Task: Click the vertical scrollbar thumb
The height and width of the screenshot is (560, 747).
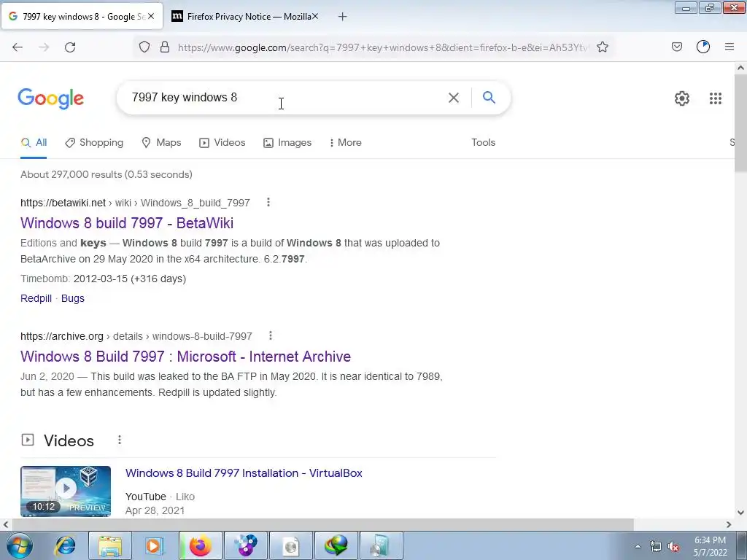Action: tap(740, 124)
